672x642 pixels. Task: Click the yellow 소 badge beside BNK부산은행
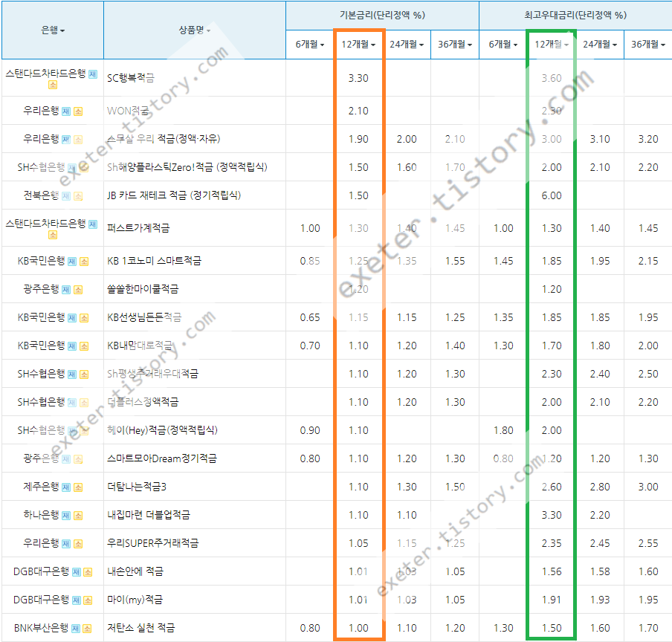pyautogui.click(x=87, y=629)
